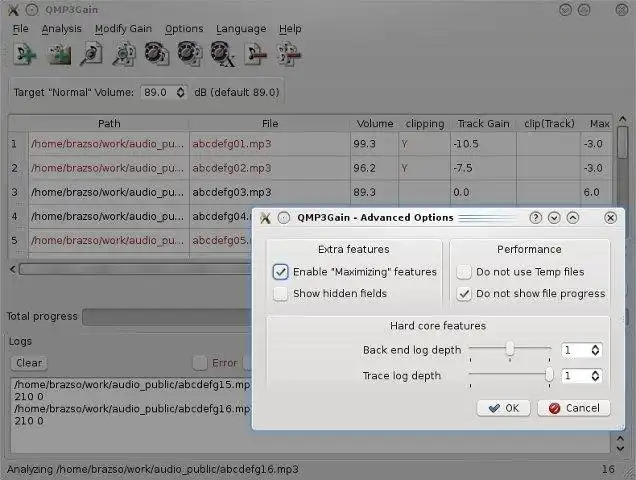
Task: Open the Language menu
Action: (241, 29)
